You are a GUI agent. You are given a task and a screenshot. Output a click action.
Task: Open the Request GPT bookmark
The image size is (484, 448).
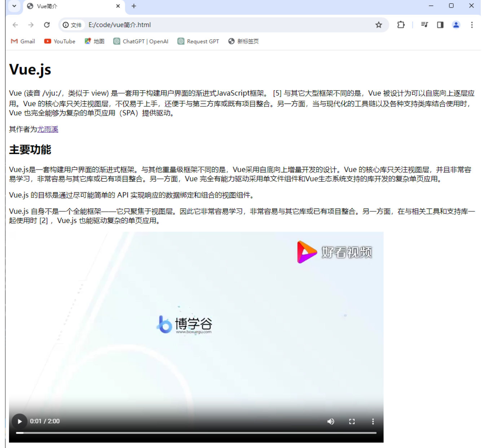point(198,41)
